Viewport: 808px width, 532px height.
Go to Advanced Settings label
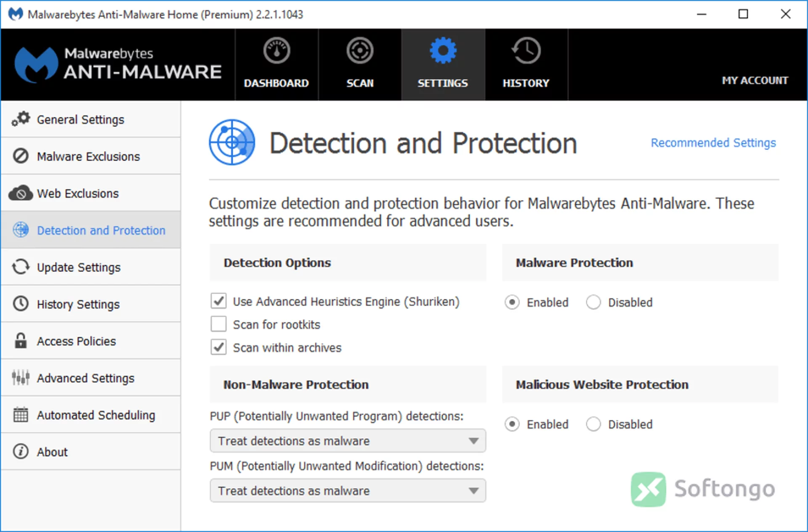click(x=85, y=378)
